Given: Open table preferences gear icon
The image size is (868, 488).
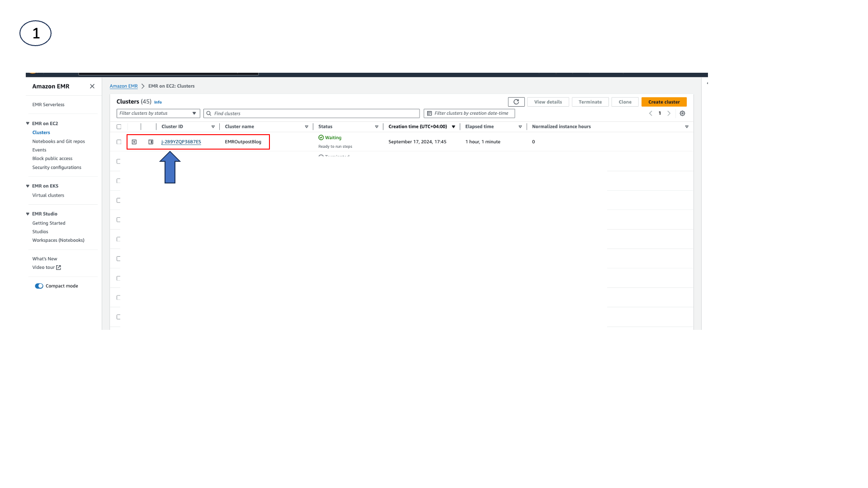Looking at the screenshot, I should pos(682,113).
